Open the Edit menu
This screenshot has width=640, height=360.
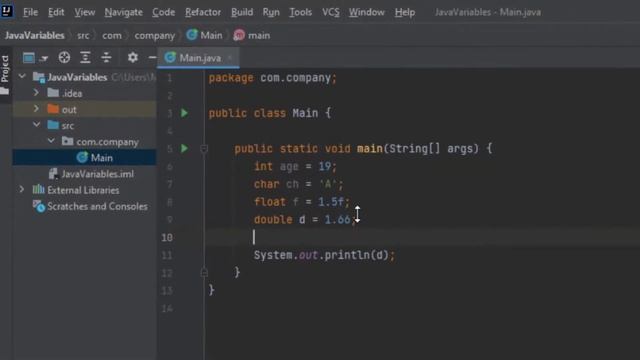click(x=56, y=12)
